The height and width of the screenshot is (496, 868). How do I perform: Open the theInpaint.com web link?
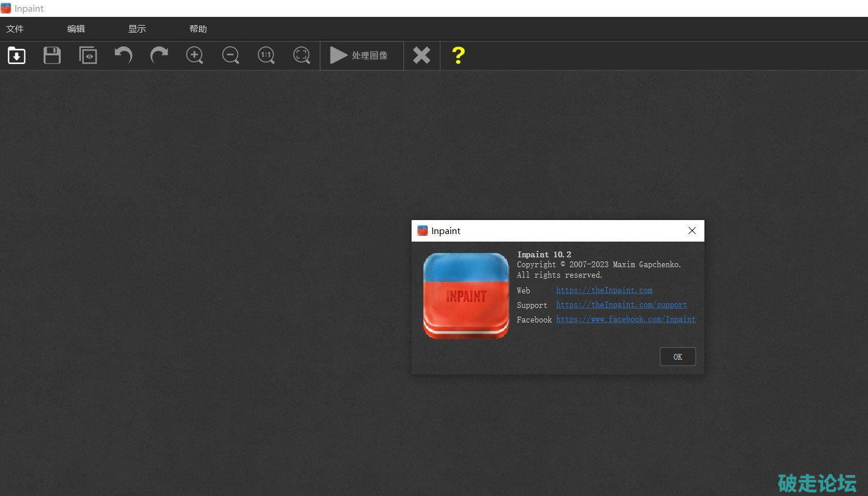(x=604, y=290)
